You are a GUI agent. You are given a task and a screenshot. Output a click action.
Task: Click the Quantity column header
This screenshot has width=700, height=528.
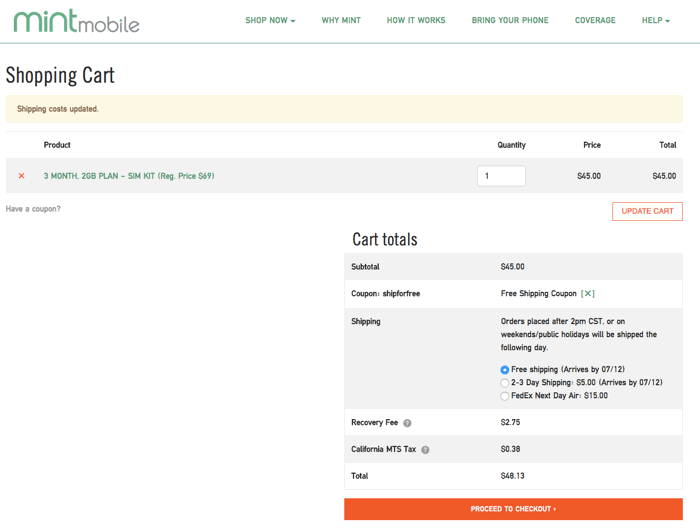point(512,145)
